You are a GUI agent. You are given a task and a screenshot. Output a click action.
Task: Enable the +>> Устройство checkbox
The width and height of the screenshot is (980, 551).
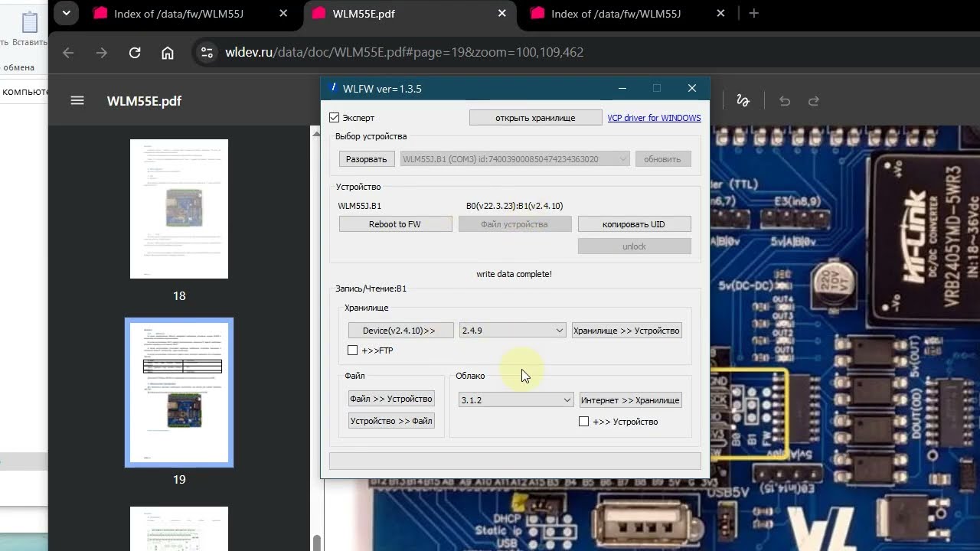[583, 422]
